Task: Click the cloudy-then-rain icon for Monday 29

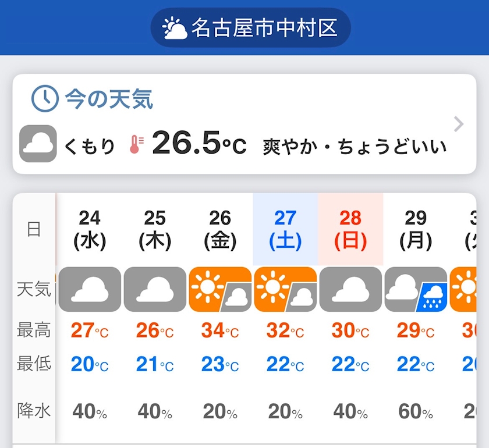Action: point(416,289)
